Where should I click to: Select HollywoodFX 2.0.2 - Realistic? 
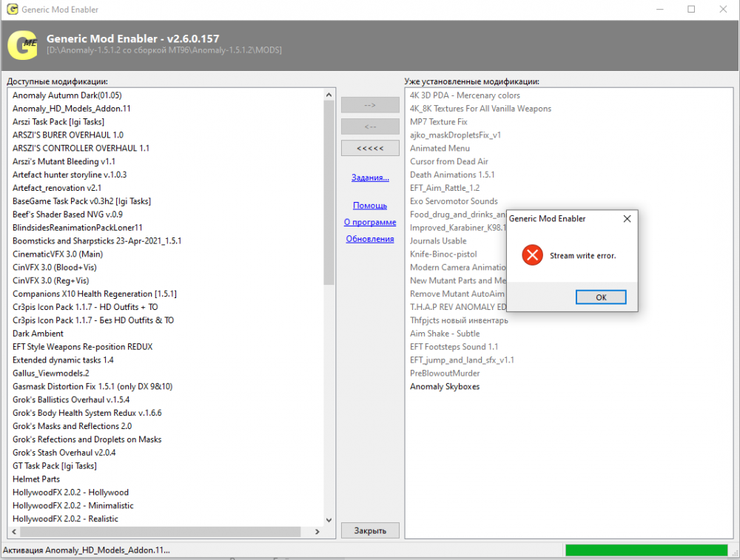66,519
